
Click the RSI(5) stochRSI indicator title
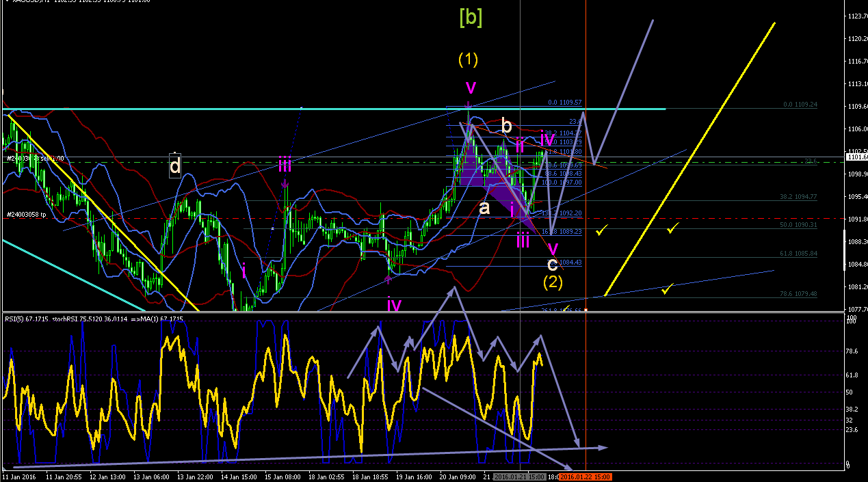coord(93,319)
